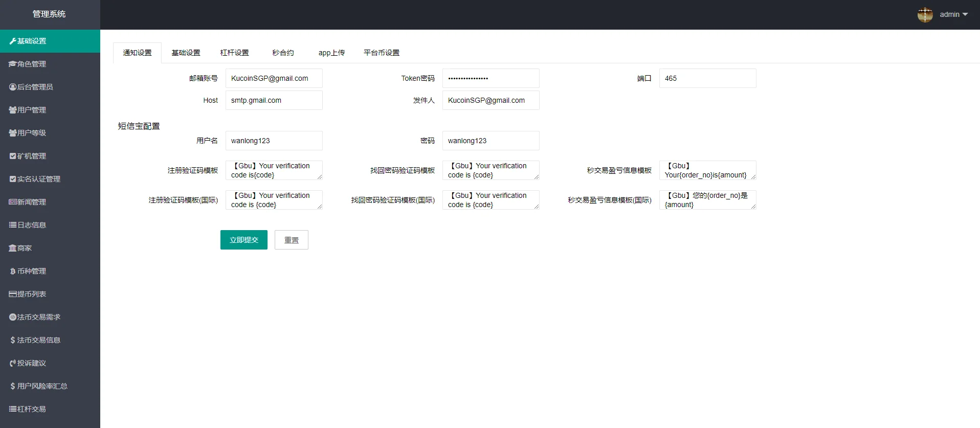Click the admin avatar picture
Image resolution: width=980 pixels, height=428 pixels.
(925, 14)
